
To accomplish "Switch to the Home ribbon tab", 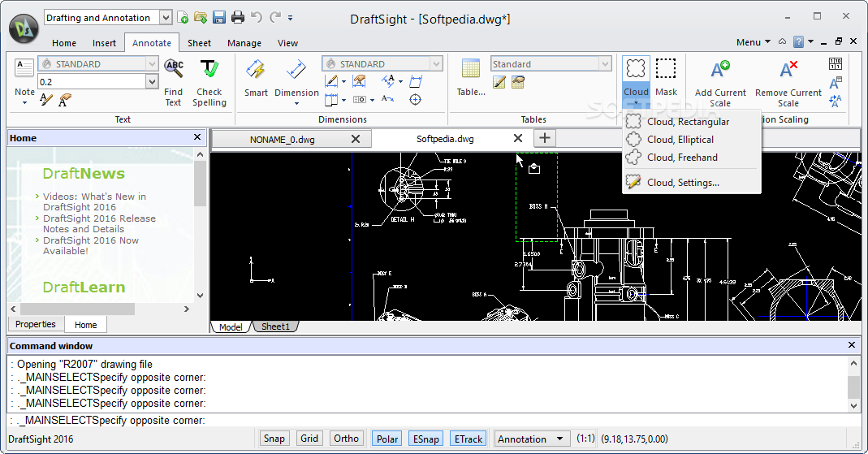I will point(64,43).
